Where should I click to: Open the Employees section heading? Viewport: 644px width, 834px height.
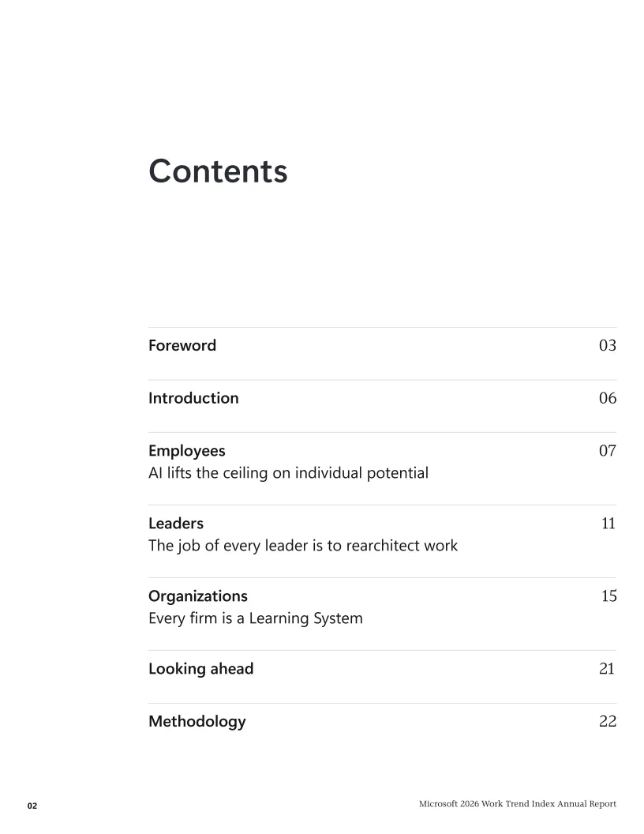pyautogui.click(x=186, y=451)
